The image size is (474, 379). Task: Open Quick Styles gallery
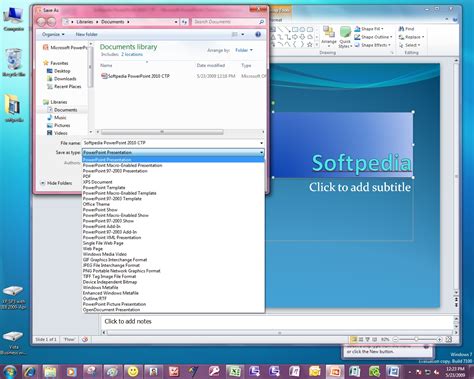click(345, 37)
